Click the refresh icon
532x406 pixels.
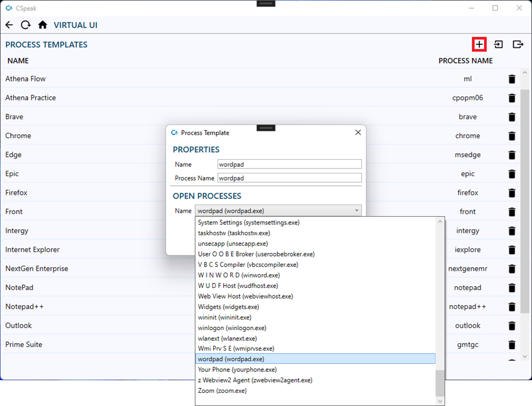pos(25,25)
